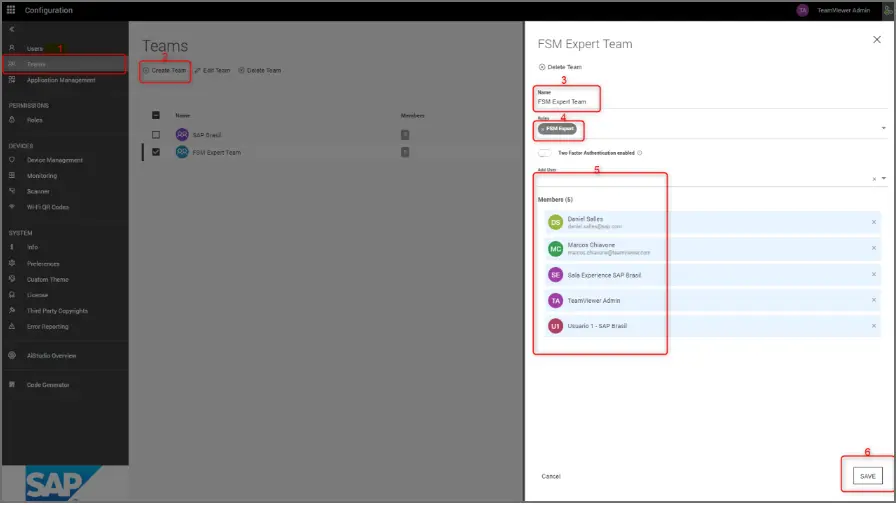The image size is (896, 505).
Task: Remove Daniel Salles from members
Action: point(874,222)
